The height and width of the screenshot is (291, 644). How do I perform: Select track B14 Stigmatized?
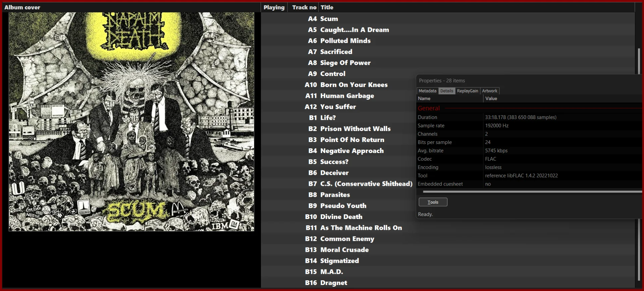[447, 261]
